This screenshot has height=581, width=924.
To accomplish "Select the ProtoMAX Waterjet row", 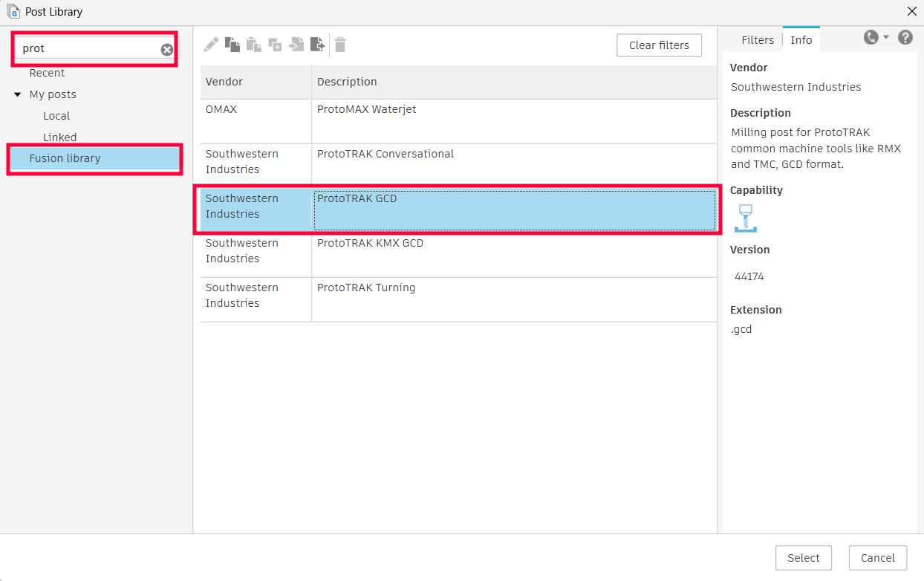I will (458, 121).
